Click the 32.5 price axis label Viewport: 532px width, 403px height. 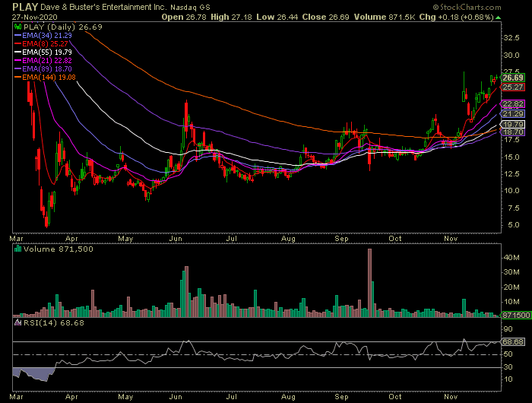click(x=511, y=38)
